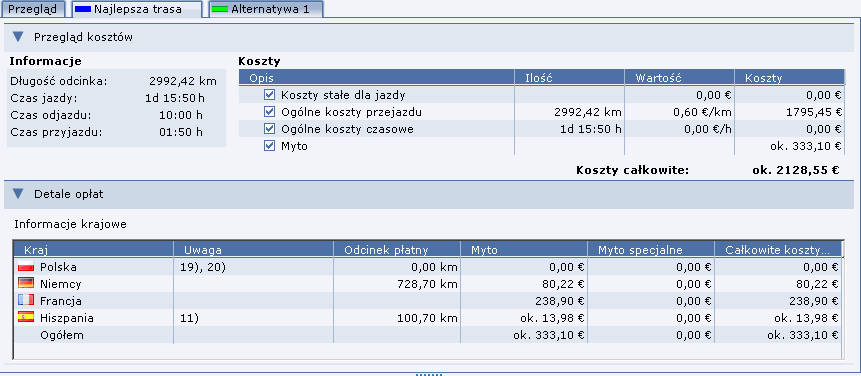861x376 pixels.
Task: Click the Odcinek płatny column header
Action: coord(397,250)
